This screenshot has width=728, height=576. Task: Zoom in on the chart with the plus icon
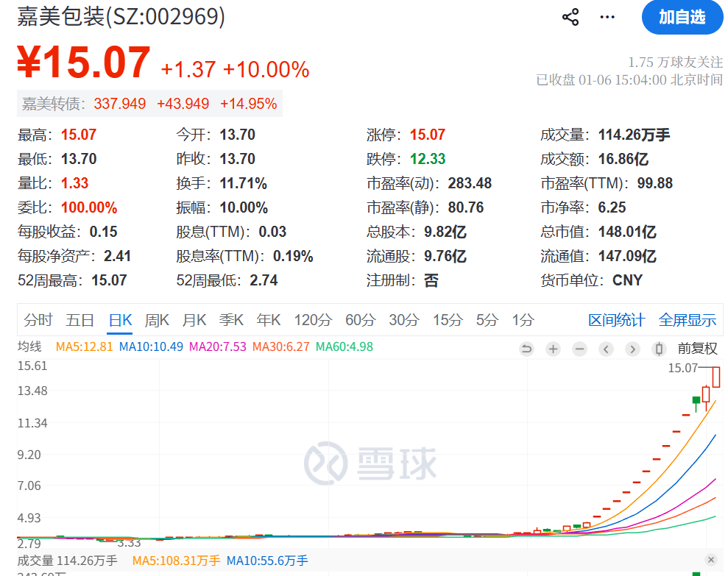[553, 349]
